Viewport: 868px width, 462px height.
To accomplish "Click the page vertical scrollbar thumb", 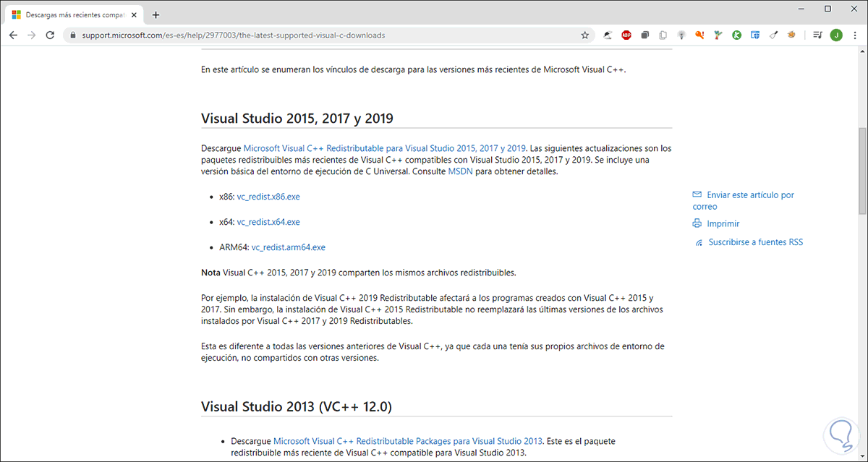I will [x=861, y=171].
